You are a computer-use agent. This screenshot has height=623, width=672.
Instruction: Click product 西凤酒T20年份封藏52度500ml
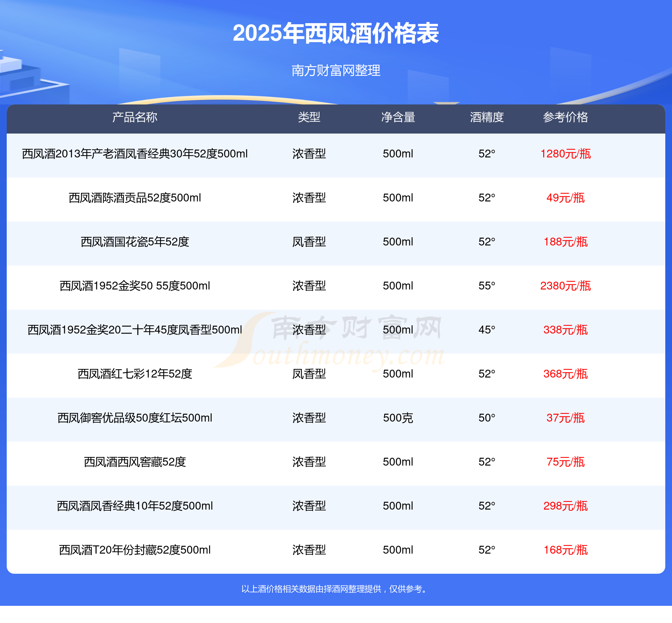[x=135, y=550]
